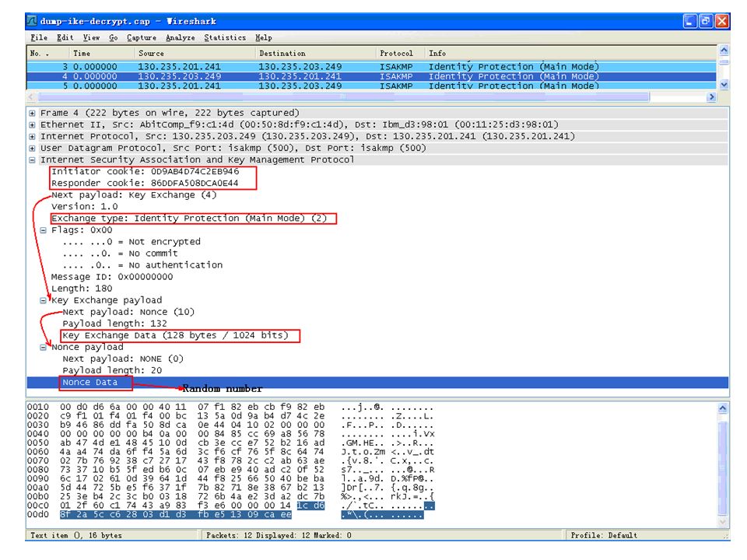Click the hex pane scroll-up arrow

pos(723,408)
